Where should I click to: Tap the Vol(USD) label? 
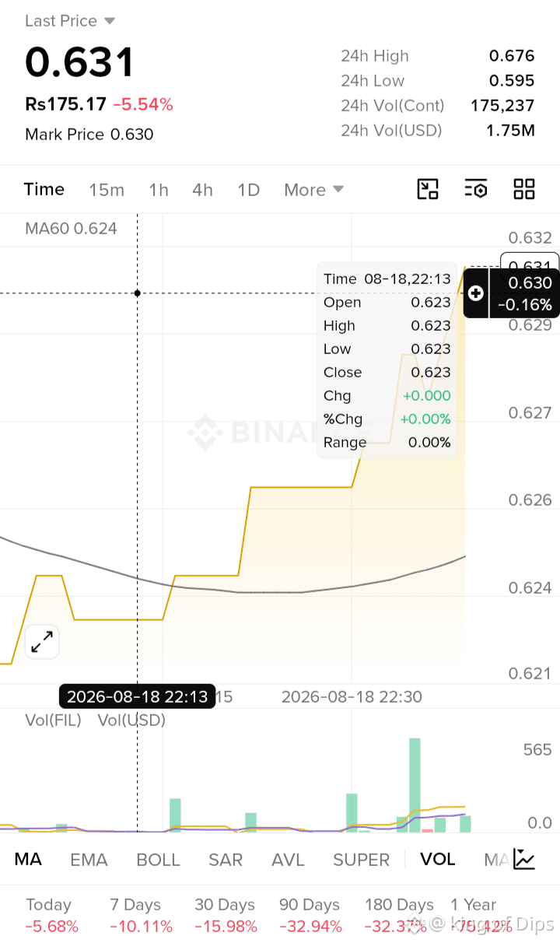pos(131,720)
